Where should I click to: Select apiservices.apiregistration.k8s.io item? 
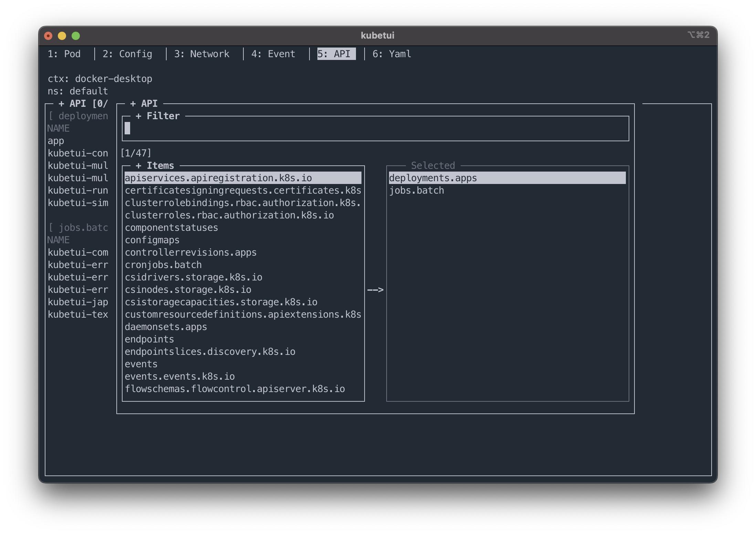[x=218, y=178]
